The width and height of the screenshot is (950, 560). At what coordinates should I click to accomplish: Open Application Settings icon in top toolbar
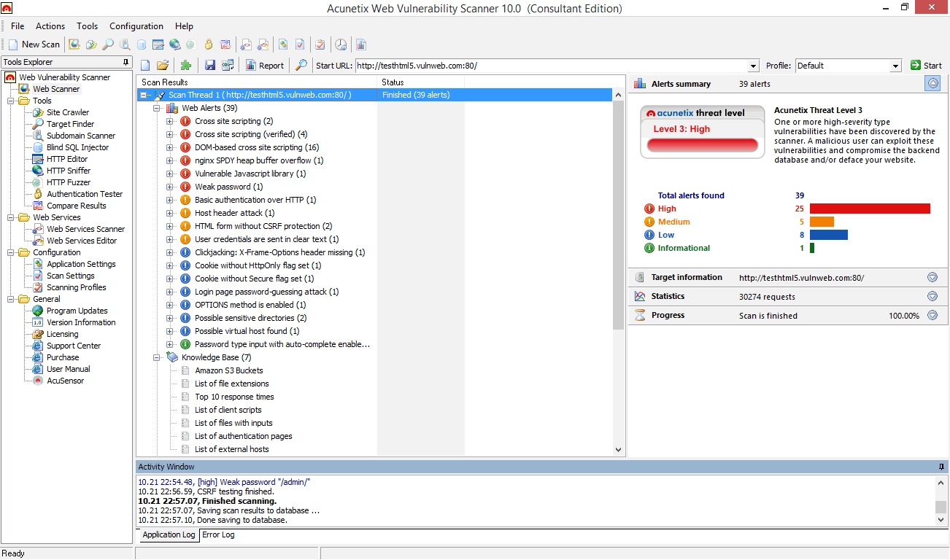point(283,44)
